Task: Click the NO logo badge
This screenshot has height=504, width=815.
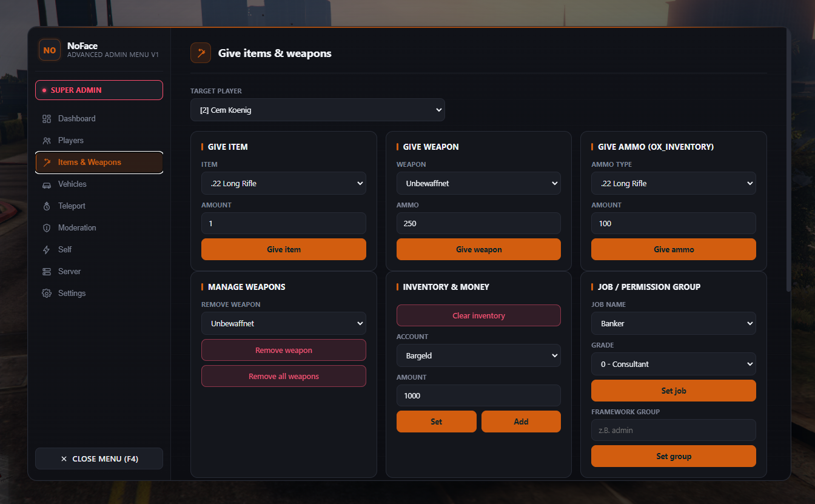Action: coord(50,50)
